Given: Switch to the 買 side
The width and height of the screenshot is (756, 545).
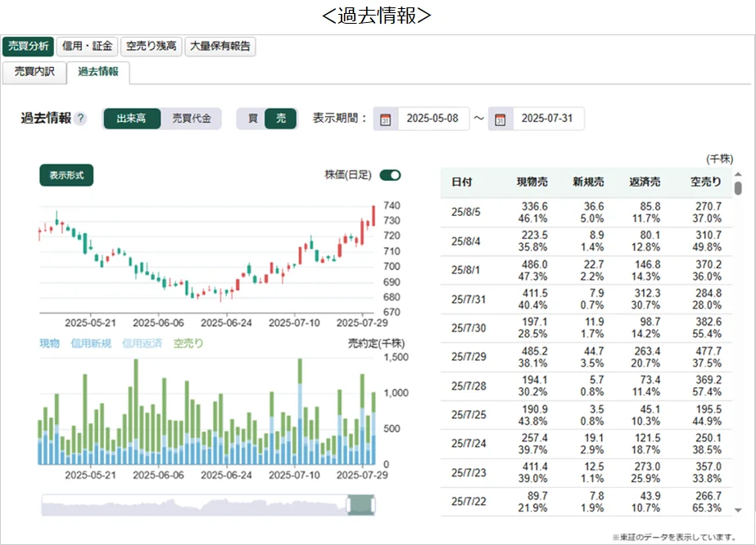Looking at the screenshot, I should click(x=252, y=119).
